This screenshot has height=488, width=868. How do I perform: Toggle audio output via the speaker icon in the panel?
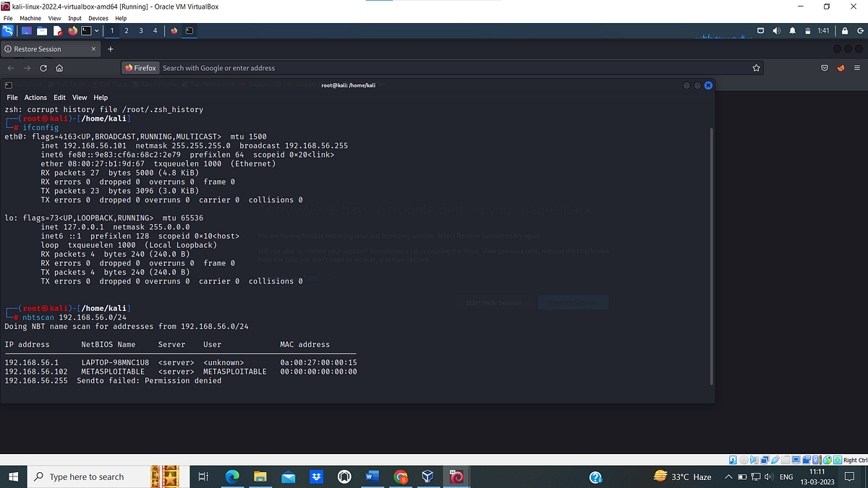(x=776, y=30)
